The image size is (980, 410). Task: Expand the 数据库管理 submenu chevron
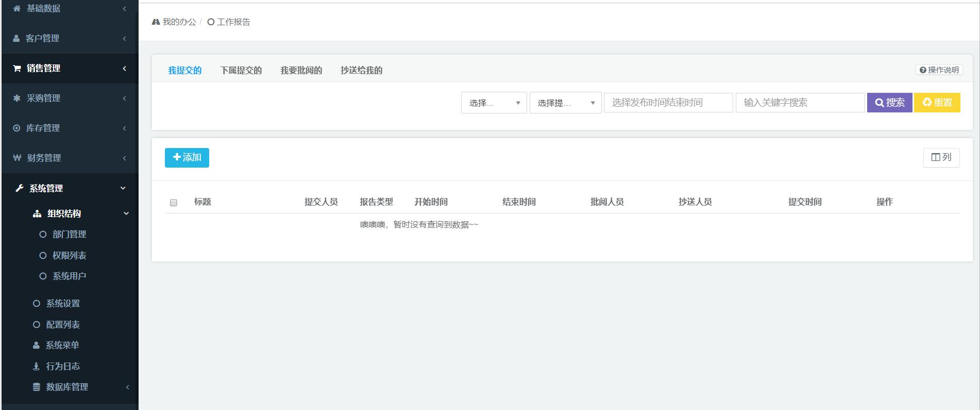coord(127,387)
